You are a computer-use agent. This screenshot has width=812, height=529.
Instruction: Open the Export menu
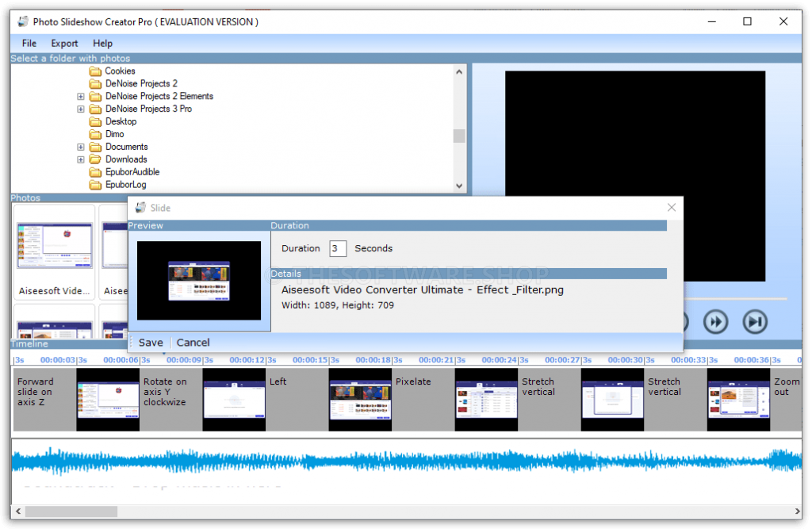(x=64, y=43)
